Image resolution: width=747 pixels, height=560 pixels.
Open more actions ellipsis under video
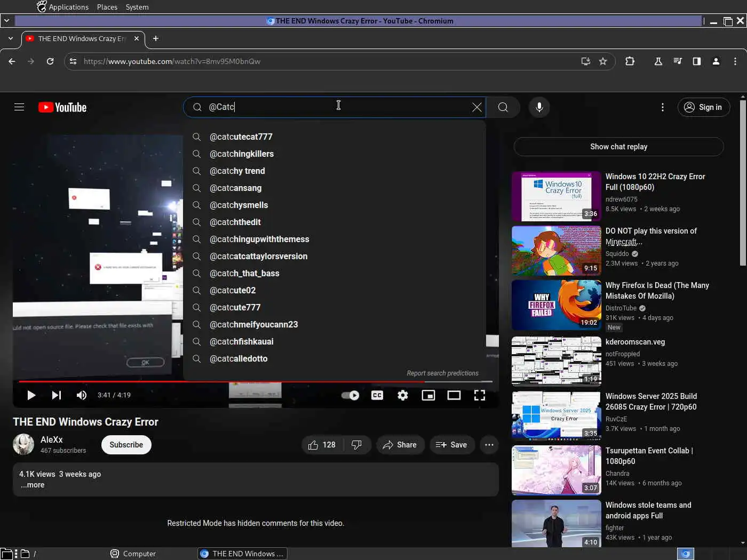489,445
